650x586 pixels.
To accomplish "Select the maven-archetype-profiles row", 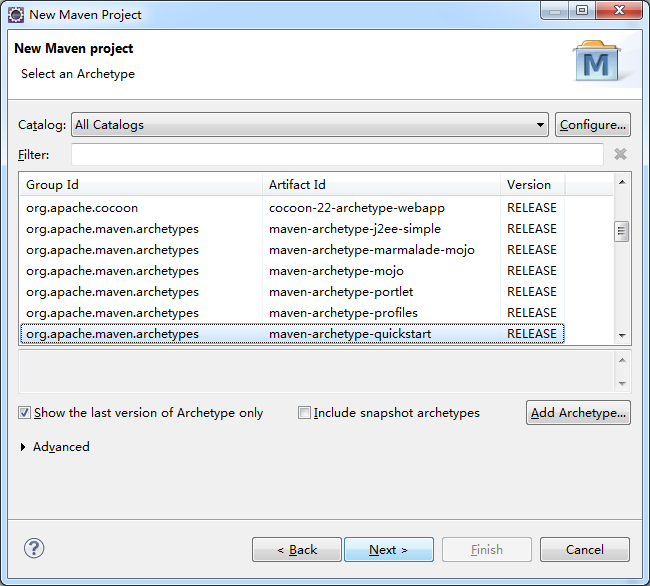I will tap(292, 313).
